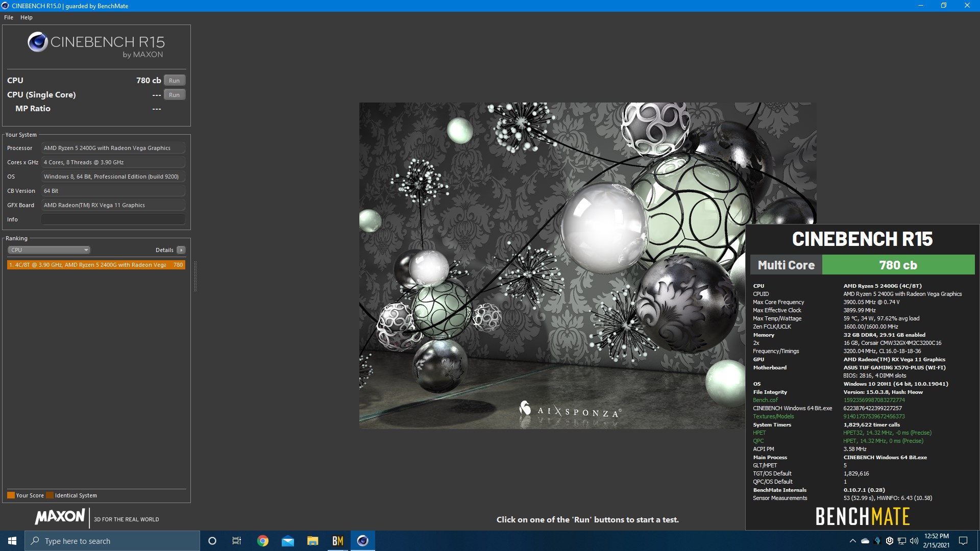Switch to BenchMate BM taskbar icon
Viewport: 980px width, 551px height.
[x=338, y=541]
